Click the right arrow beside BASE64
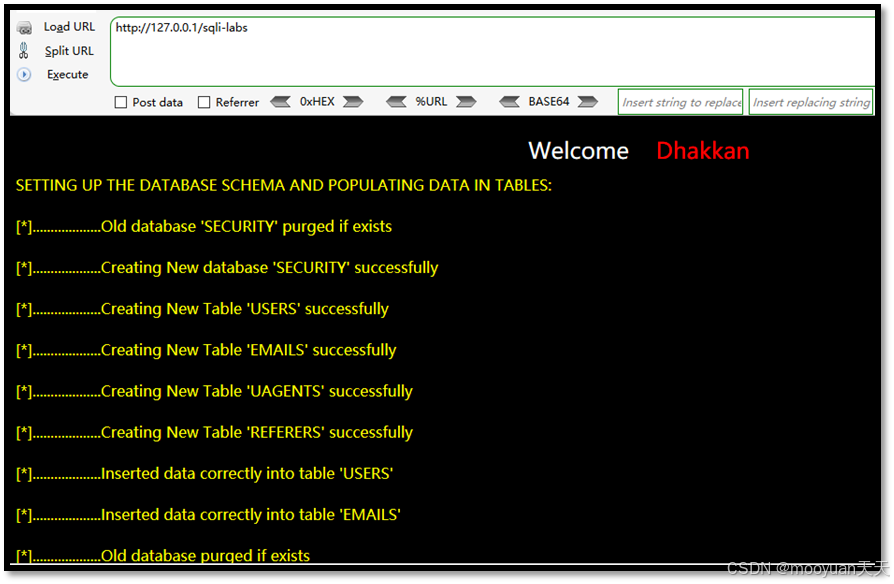Viewport: 894px width, 584px height. coord(587,102)
